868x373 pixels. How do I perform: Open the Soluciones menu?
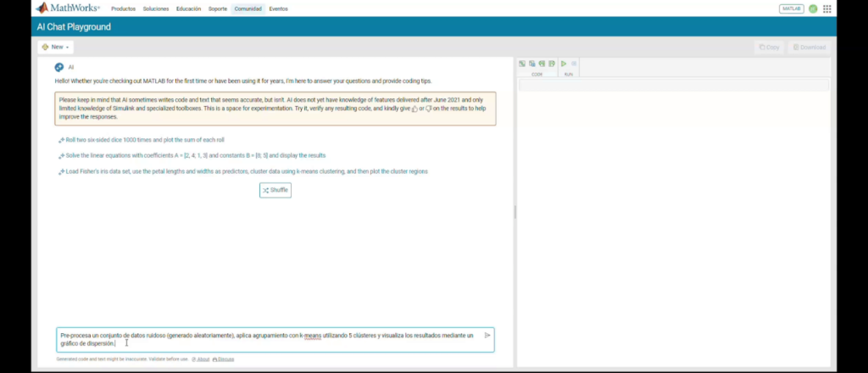point(156,8)
